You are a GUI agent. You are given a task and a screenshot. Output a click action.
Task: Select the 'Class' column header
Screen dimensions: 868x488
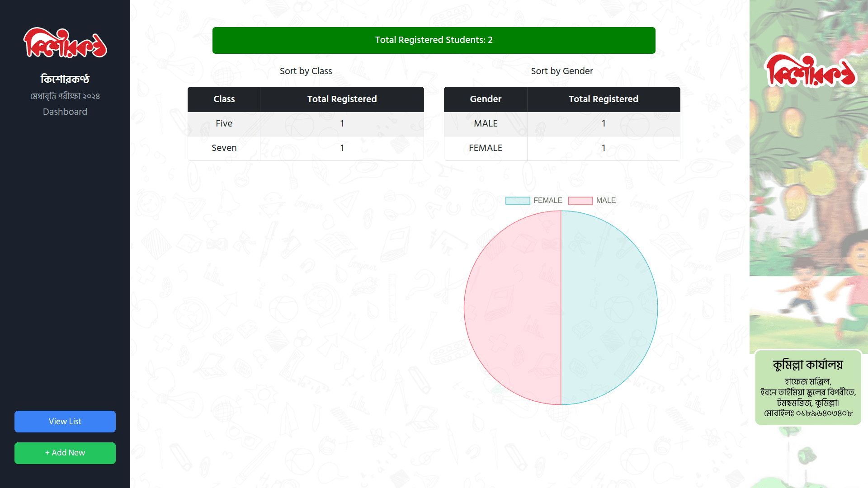click(224, 99)
